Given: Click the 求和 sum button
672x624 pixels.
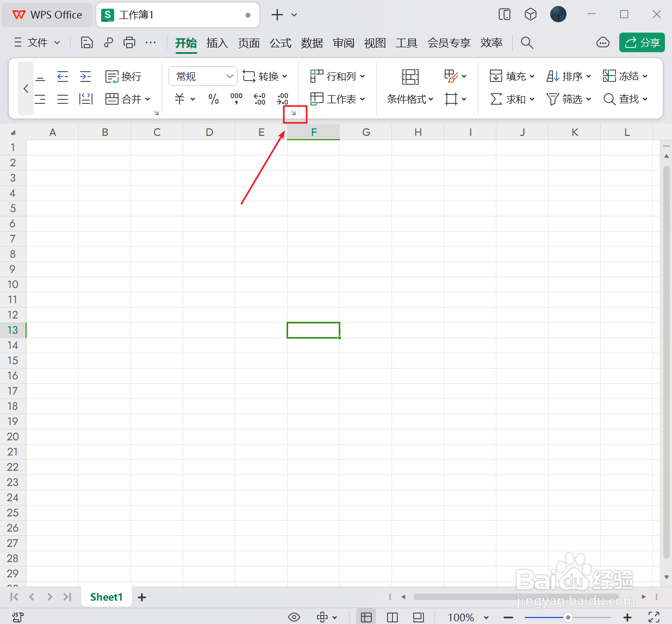Looking at the screenshot, I should 512,99.
